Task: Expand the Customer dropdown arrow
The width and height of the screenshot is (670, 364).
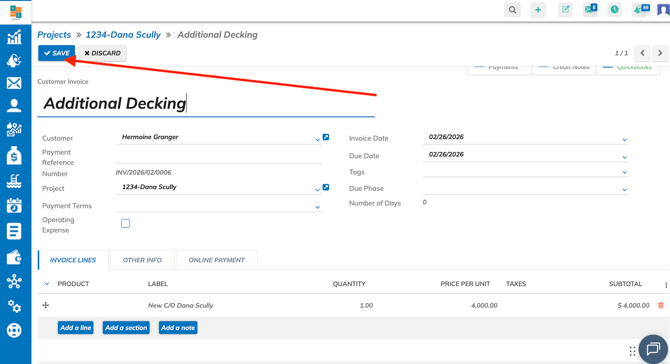Action: 317,140
